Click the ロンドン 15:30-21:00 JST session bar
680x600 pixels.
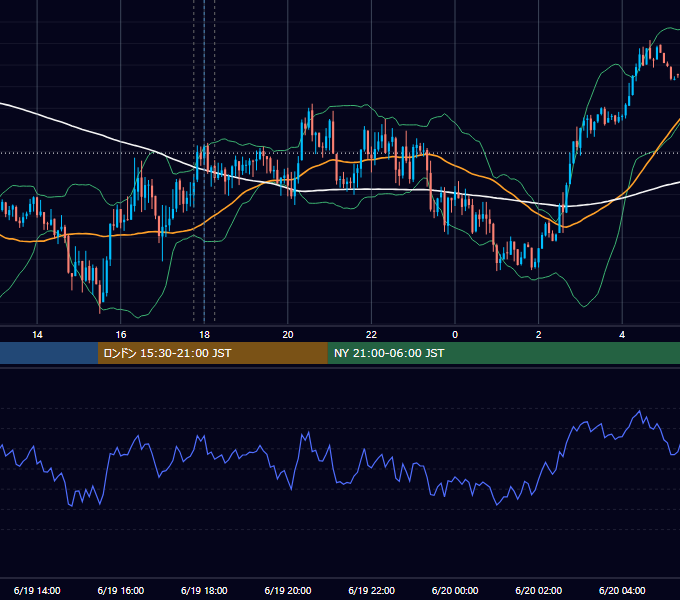click(212, 353)
